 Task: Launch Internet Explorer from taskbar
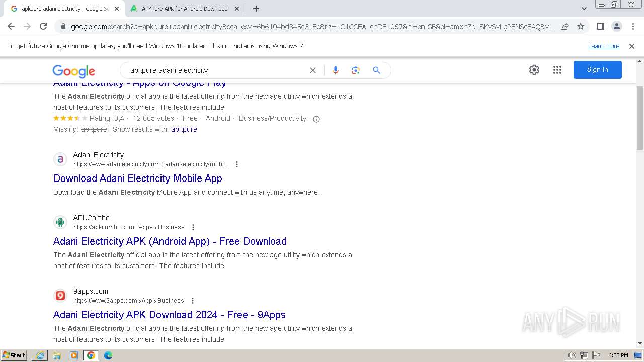point(40,355)
